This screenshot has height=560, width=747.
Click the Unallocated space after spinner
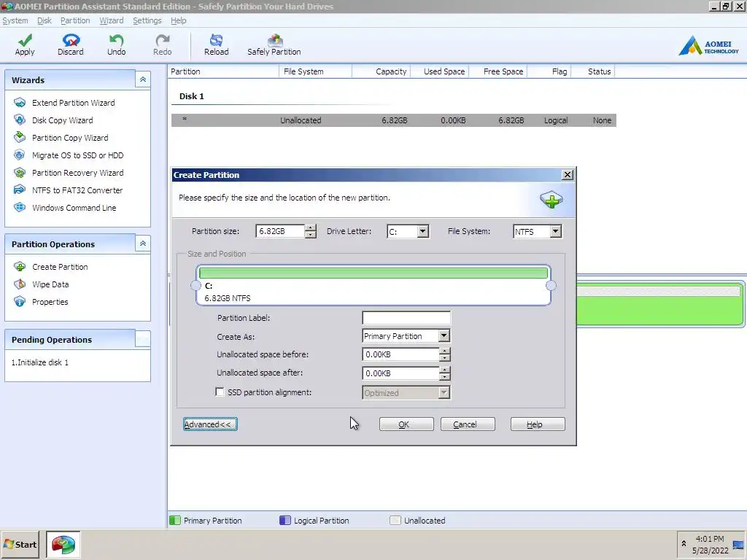(x=444, y=373)
